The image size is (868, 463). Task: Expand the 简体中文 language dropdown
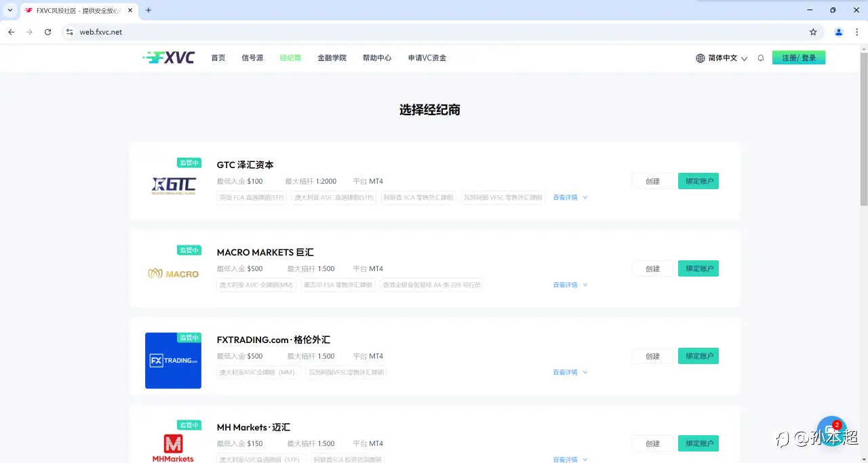pyautogui.click(x=728, y=58)
